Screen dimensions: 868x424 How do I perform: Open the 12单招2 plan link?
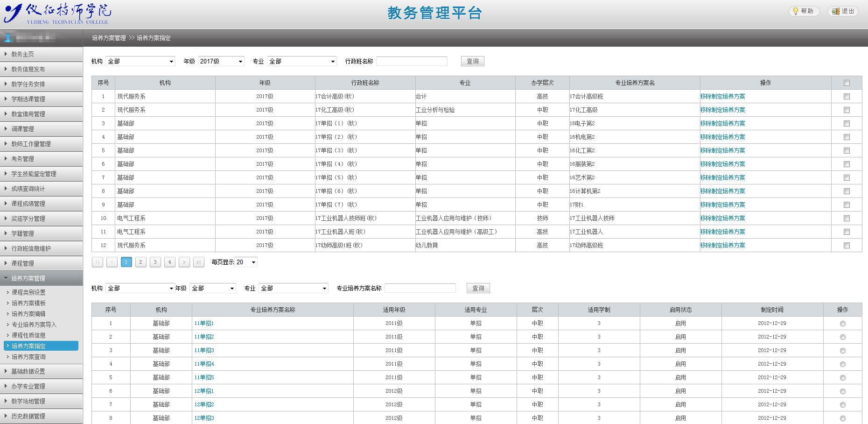click(204, 404)
